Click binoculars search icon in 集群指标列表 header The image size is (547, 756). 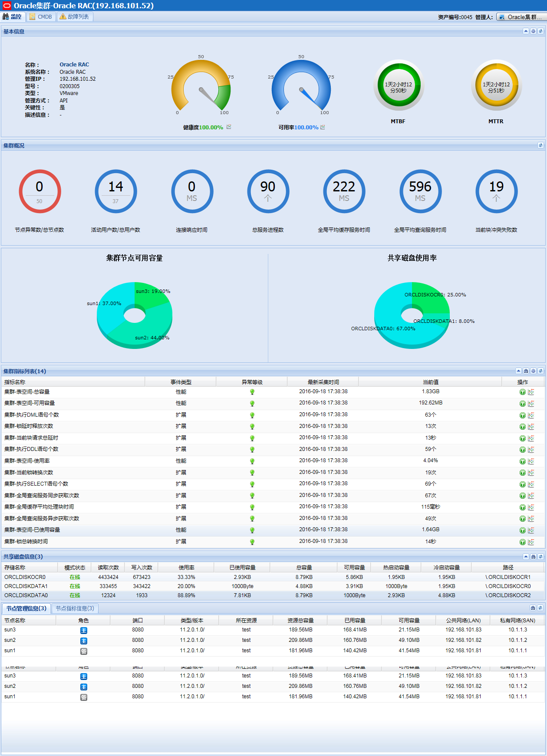(x=526, y=371)
